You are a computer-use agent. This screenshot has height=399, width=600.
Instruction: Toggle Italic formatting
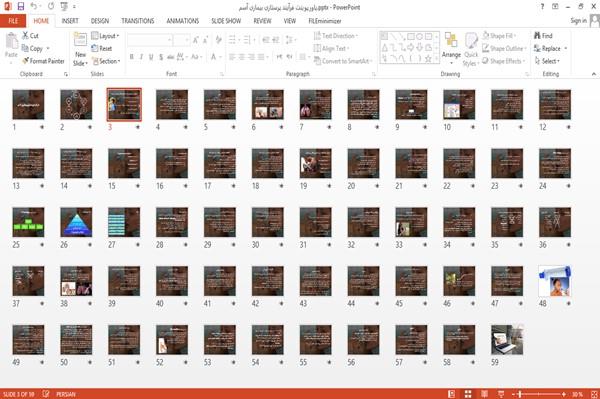pos(141,57)
